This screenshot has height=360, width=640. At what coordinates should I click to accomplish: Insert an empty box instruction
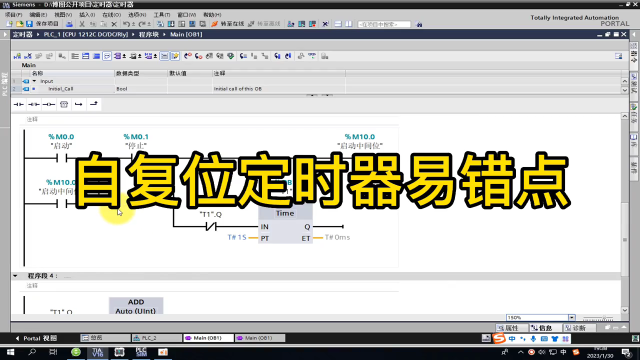pos(64,104)
